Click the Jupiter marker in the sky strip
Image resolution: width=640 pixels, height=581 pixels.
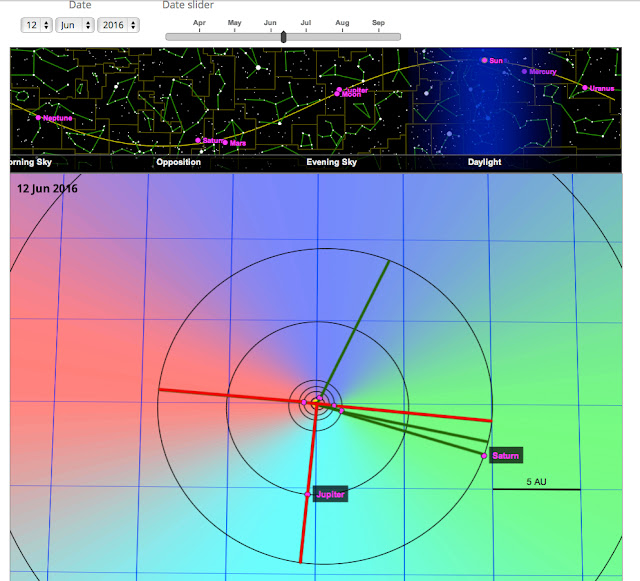click(339, 89)
